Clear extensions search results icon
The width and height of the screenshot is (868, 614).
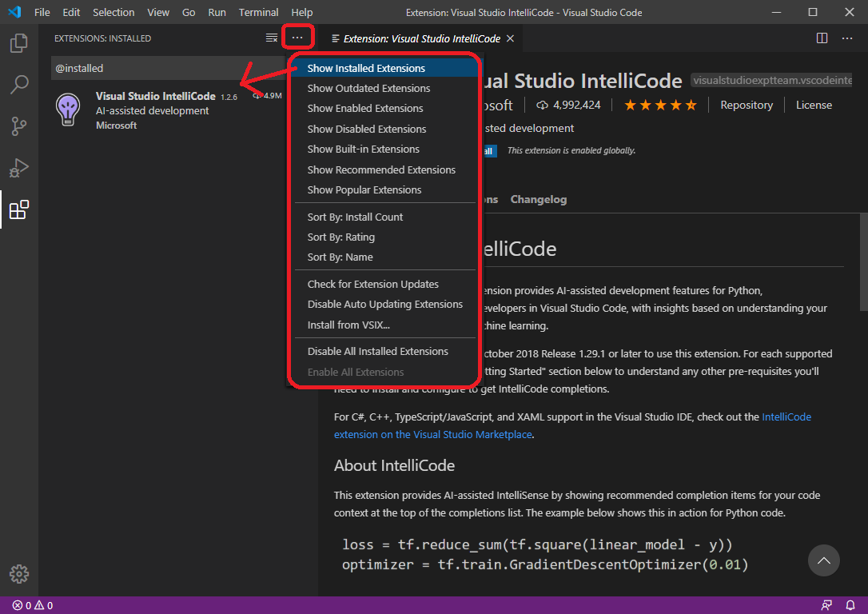click(x=271, y=38)
